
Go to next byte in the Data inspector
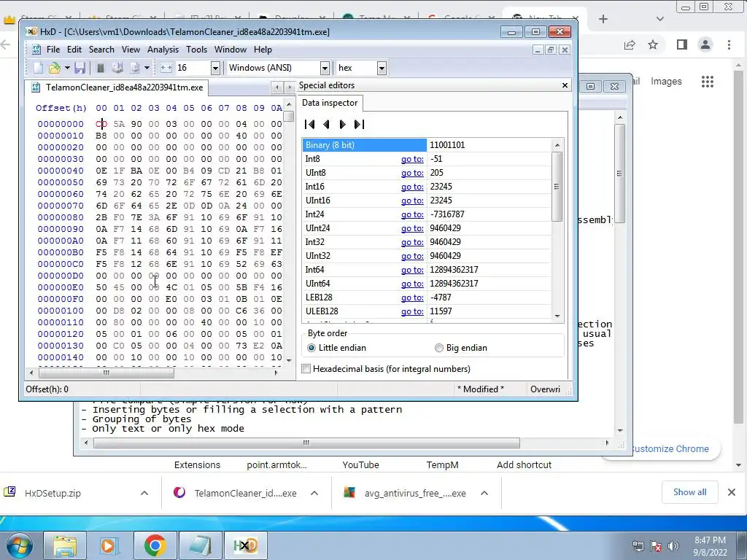(x=343, y=124)
